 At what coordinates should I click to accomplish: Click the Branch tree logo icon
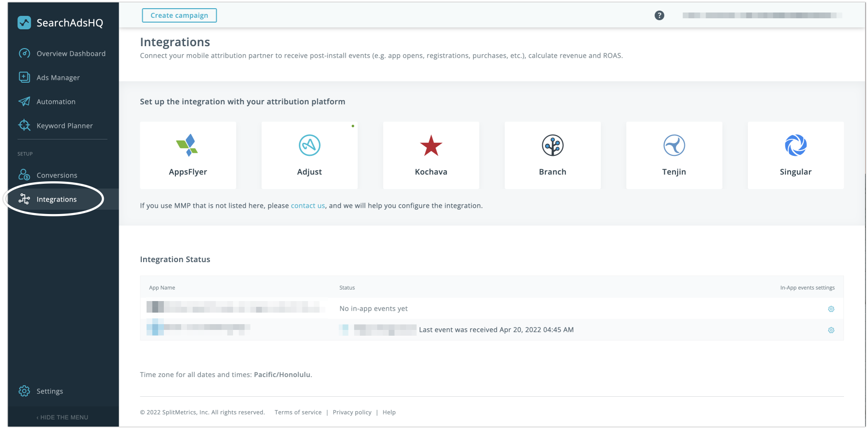pyautogui.click(x=553, y=145)
